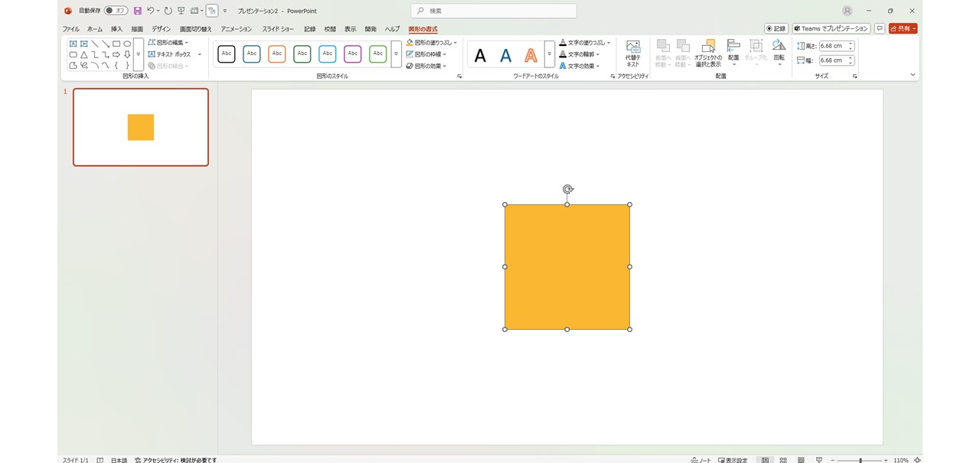Open the shape styles dialog launcher
980x463 pixels.
click(459, 77)
